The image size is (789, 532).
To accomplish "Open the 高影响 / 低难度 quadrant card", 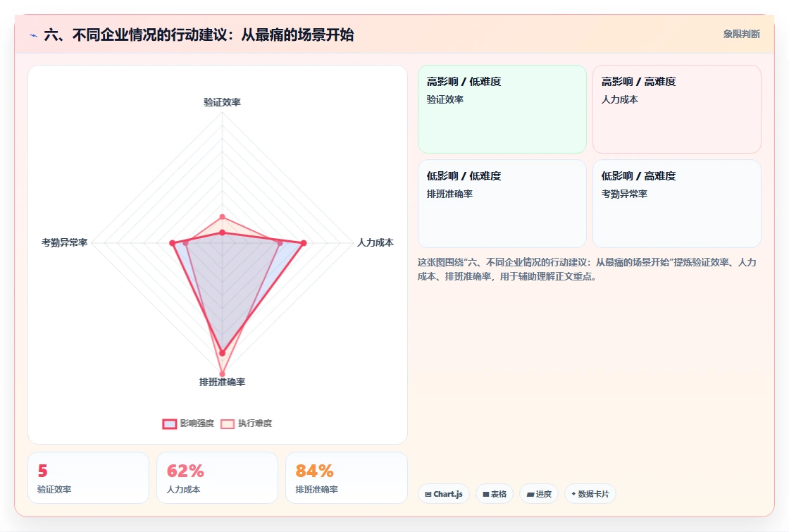I will (502, 109).
